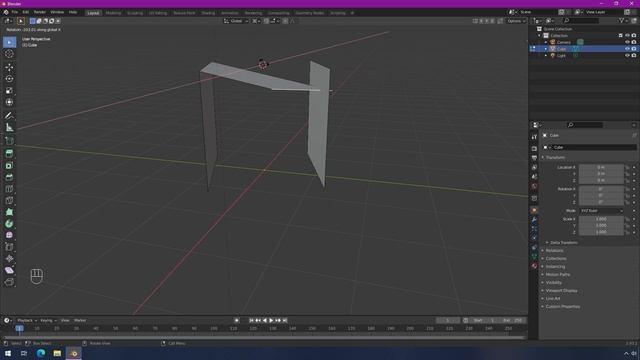Open the timeline Playback popover
The image size is (640, 360).
(27, 320)
